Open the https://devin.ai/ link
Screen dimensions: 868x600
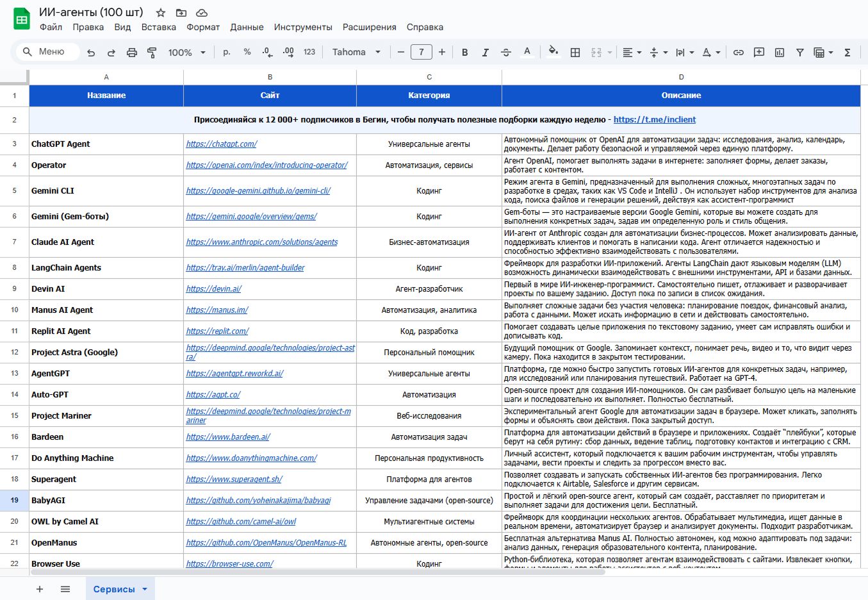click(x=213, y=289)
